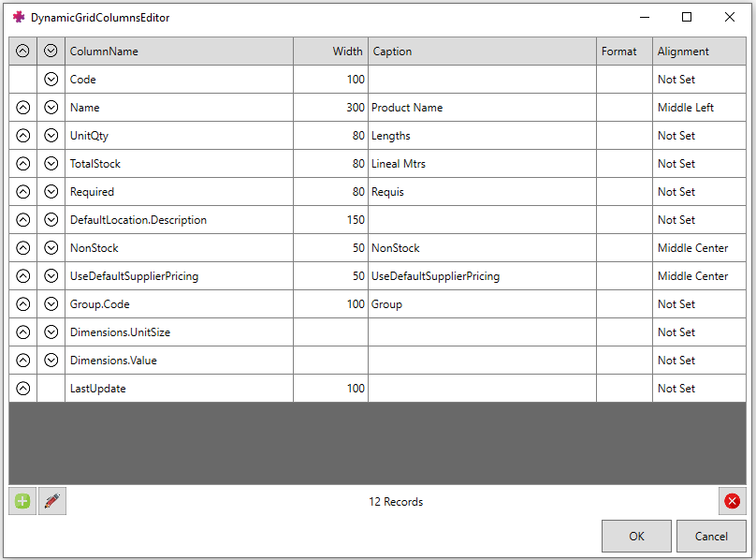Click the green add record button
The image size is (756, 560).
(x=22, y=501)
